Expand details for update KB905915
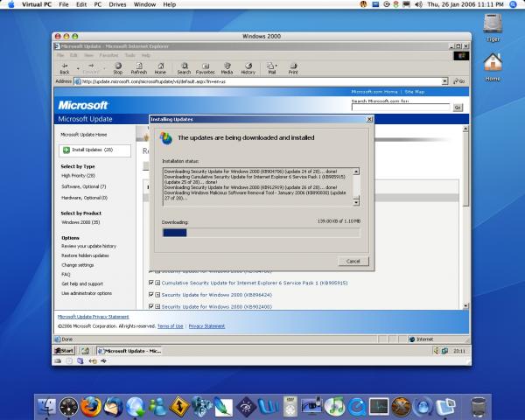525x420 pixels. (x=157, y=283)
